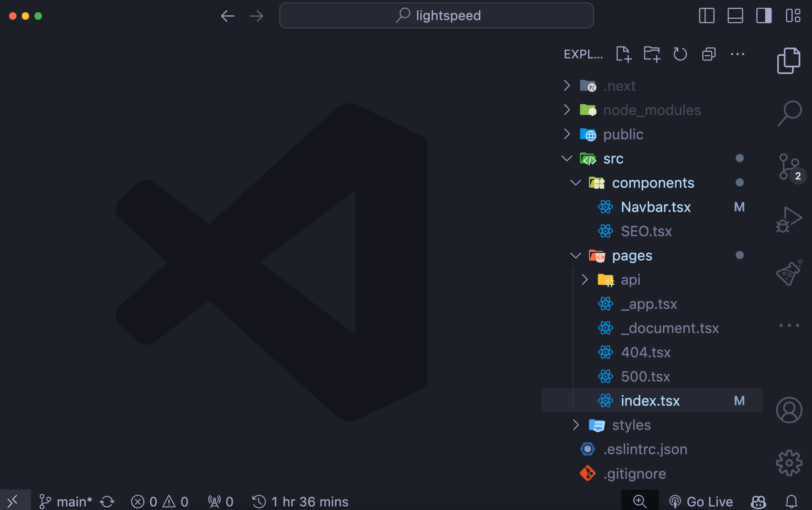
Task: Open Navbar.tsx file
Action: click(x=652, y=207)
